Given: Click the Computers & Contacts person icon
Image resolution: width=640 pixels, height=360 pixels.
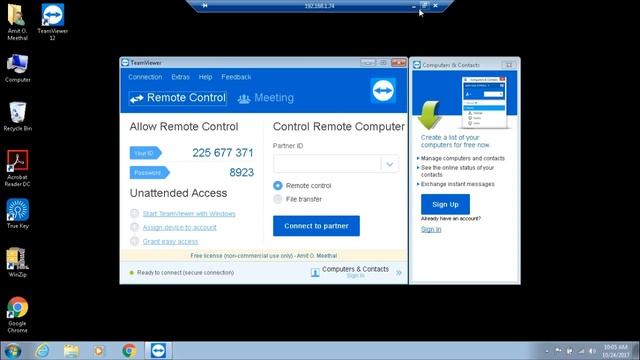Looking at the screenshot, I should 315,272.
